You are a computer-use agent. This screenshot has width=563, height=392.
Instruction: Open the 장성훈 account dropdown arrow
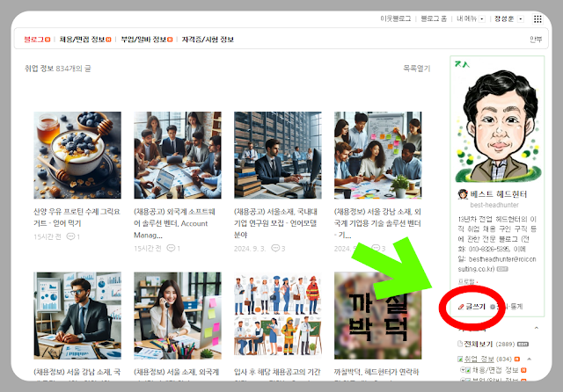coord(520,19)
